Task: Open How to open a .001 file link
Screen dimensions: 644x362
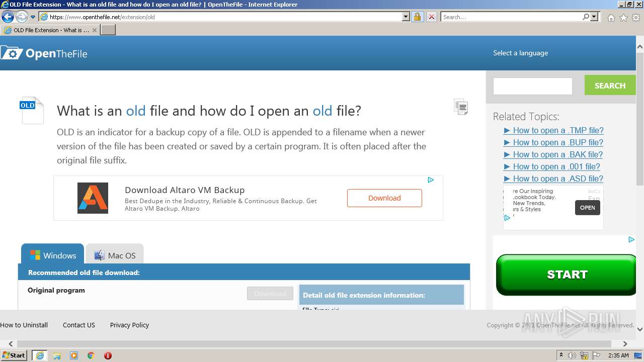Action: (551, 166)
